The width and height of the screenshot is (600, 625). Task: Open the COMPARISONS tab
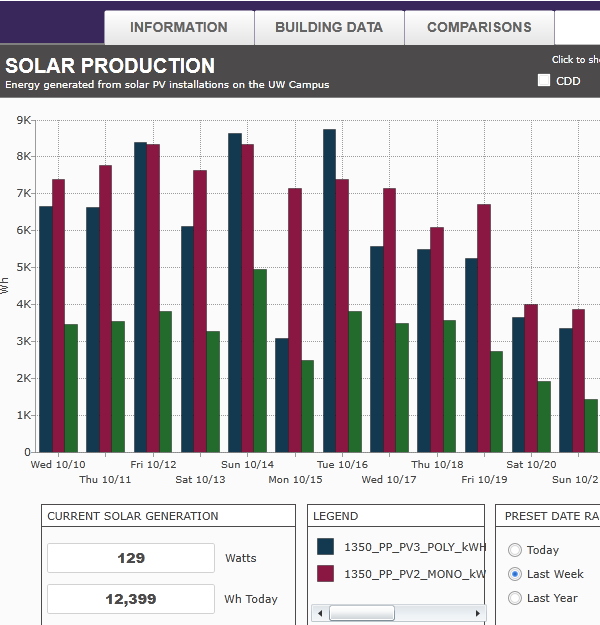coord(479,28)
